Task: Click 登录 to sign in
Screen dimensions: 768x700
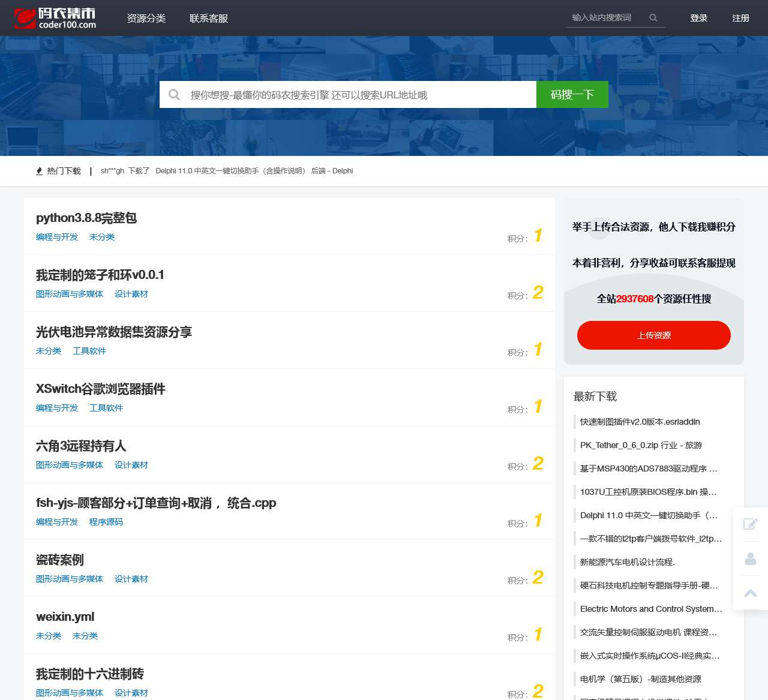Action: pyautogui.click(x=699, y=18)
